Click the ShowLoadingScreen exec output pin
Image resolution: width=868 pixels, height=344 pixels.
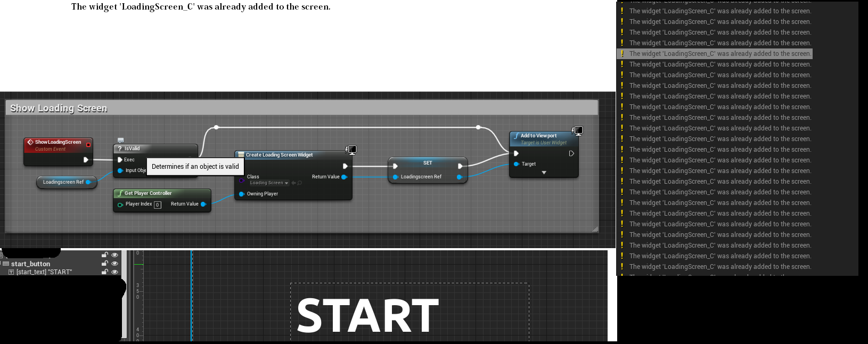86,160
